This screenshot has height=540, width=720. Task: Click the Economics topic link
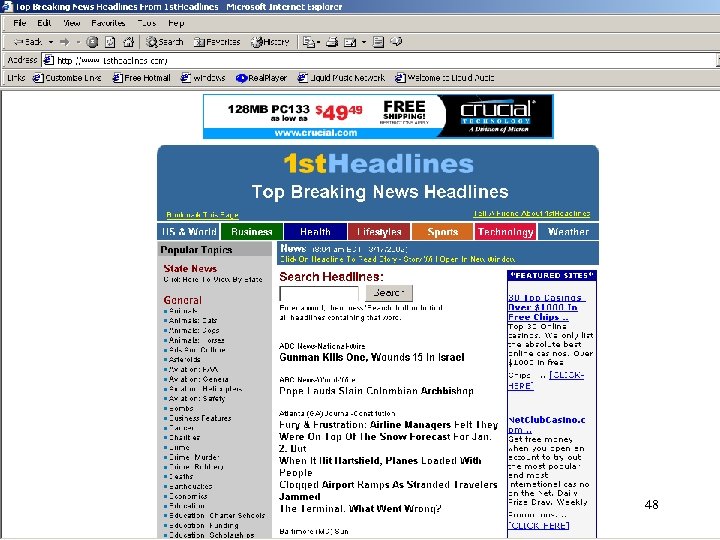188,496
